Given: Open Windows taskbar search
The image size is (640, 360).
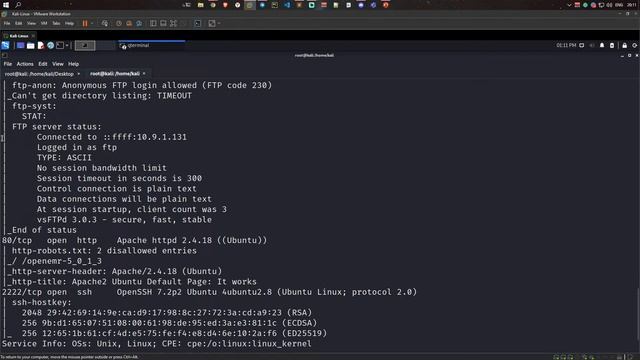Looking at the screenshot, I should pos(18,5).
